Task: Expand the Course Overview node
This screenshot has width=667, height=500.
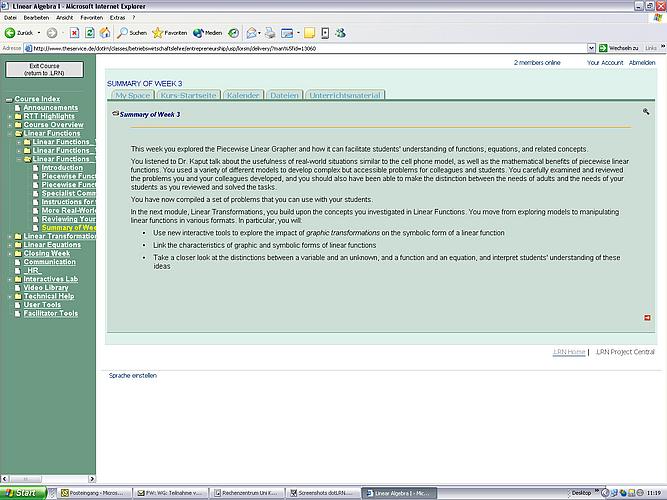Action: (10, 125)
